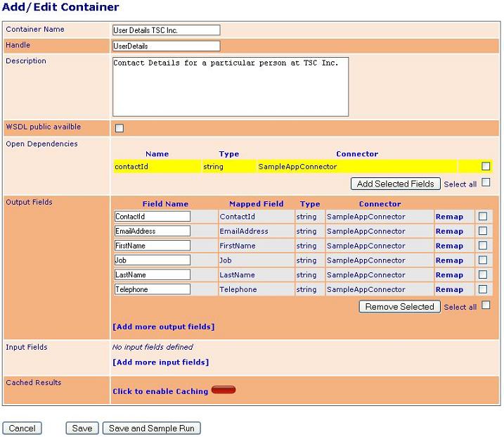Remap the ContactId output field

[449, 217]
